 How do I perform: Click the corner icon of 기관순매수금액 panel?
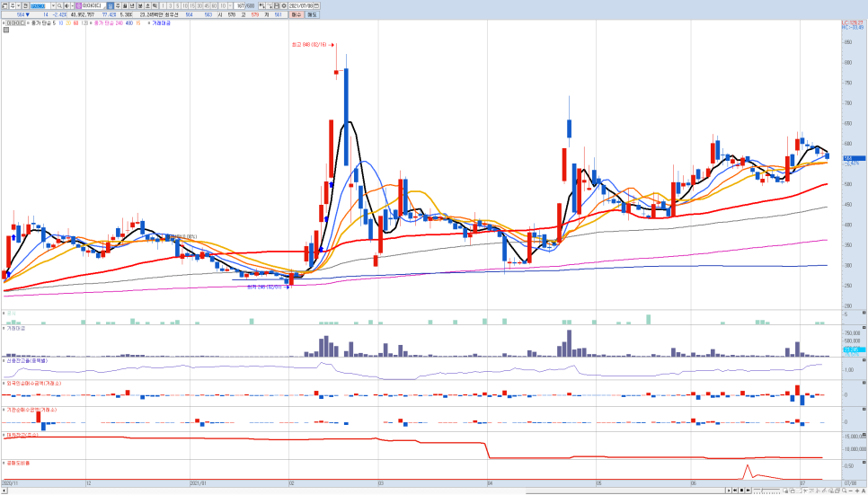tap(864, 409)
